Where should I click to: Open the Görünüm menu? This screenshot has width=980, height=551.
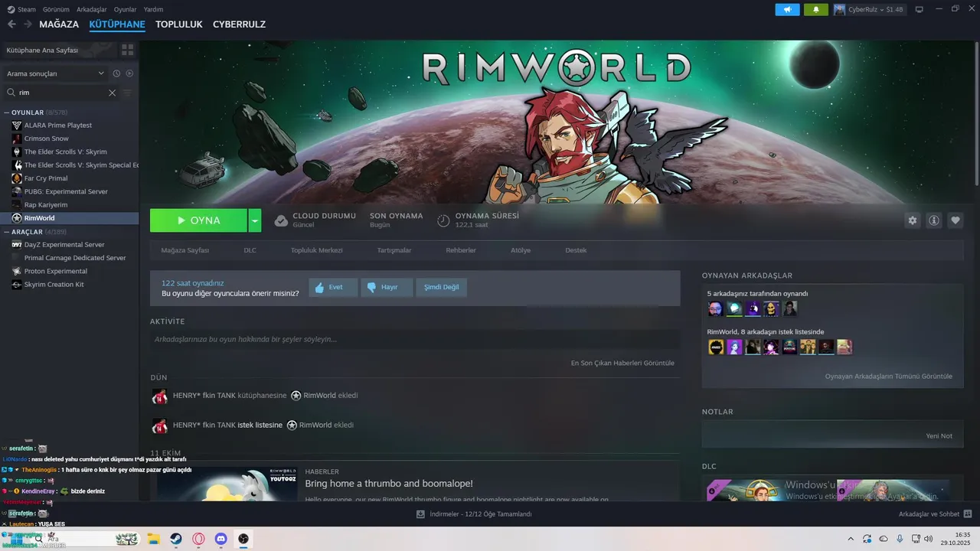(x=56, y=9)
